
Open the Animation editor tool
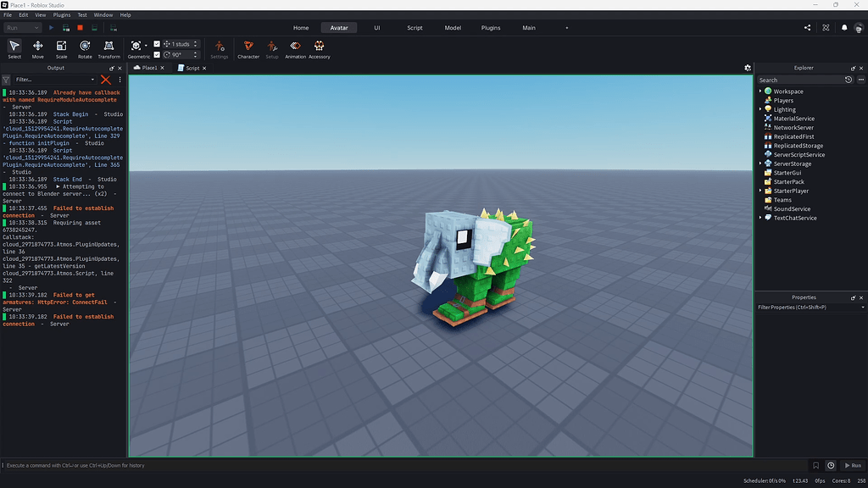(x=295, y=48)
